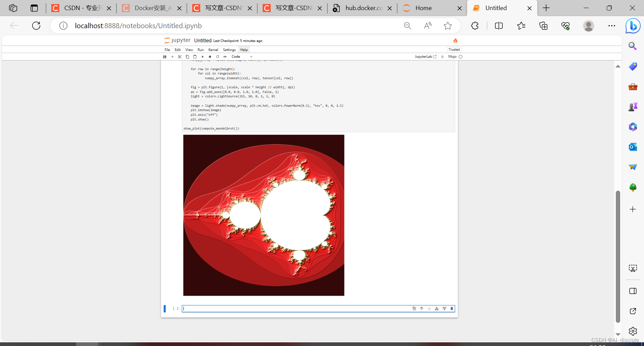Screen dimensions: 644x346
Task: Click the Mandelbrot plot output image
Action: pyautogui.click(x=264, y=215)
